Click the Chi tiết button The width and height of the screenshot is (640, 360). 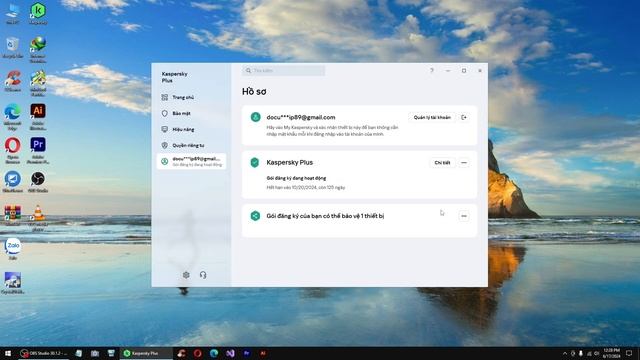pyautogui.click(x=442, y=162)
